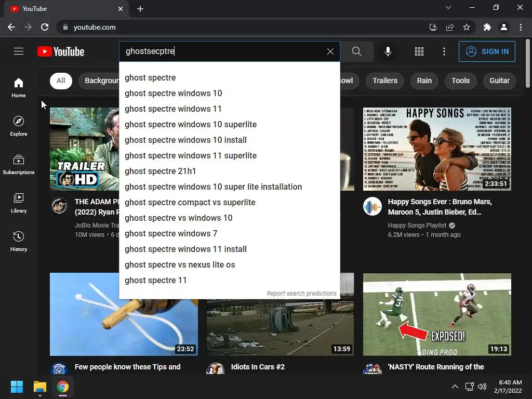
Task: Open the Chrome profile avatar icon
Action: 504,27
